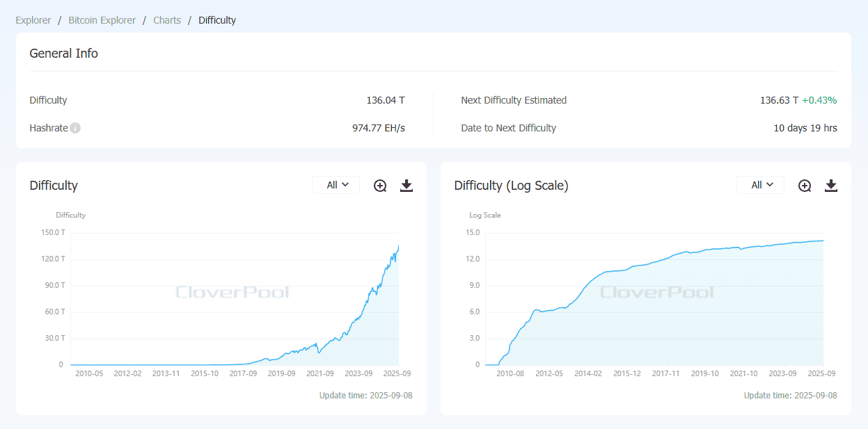Click the 2014-02 x-axis label on Log Scale chart
The width and height of the screenshot is (868, 429).
click(588, 373)
